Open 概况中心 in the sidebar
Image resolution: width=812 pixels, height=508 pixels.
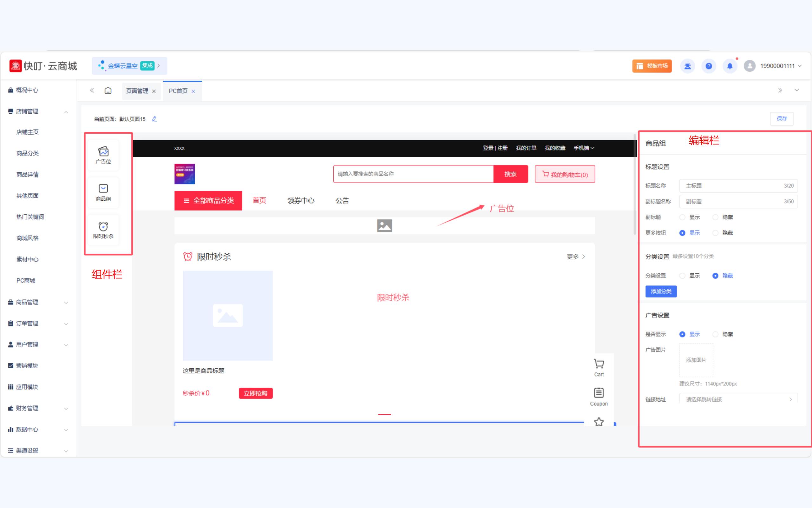pyautogui.click(x=27, y=90)
